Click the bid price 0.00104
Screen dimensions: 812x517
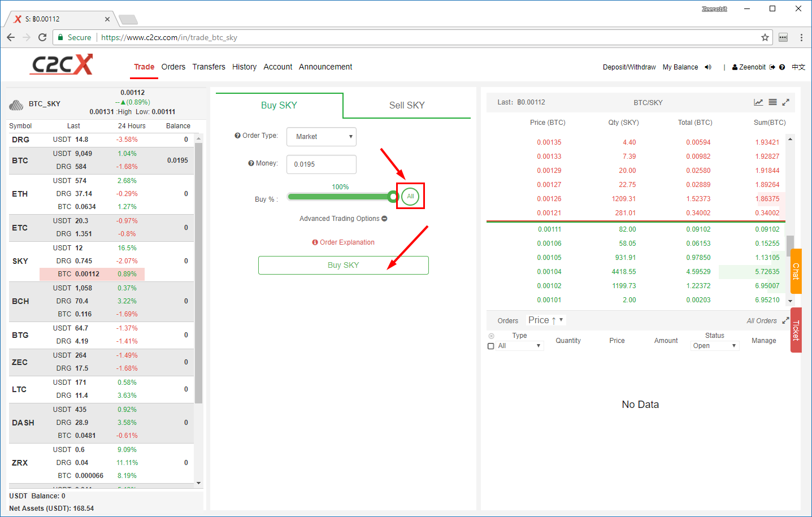click(x=549, y=272)
